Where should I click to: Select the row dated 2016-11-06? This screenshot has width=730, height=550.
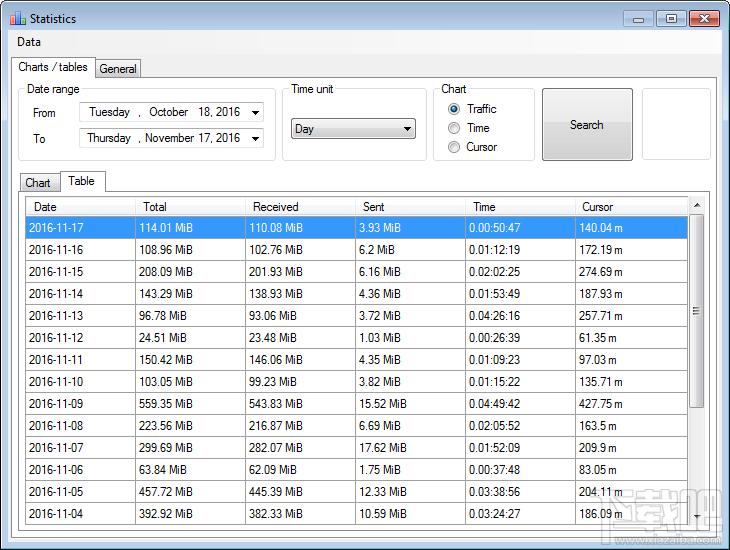coord(357,470)
